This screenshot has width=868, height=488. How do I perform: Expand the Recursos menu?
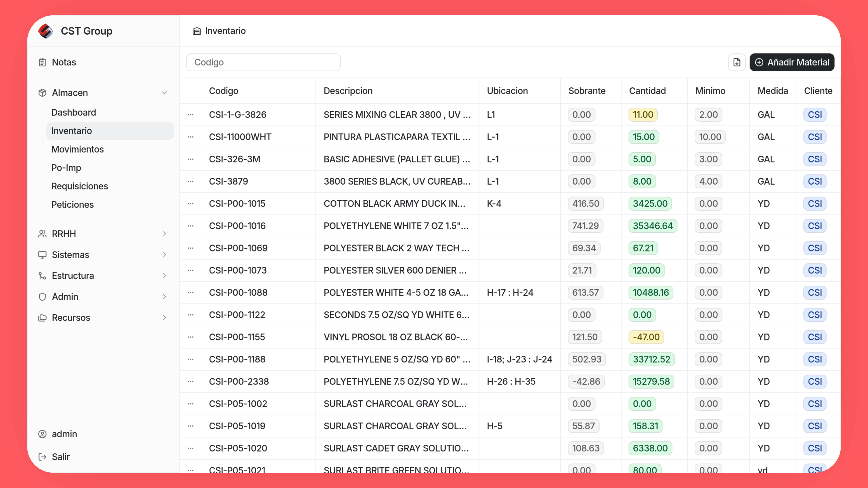coord(164,318)
